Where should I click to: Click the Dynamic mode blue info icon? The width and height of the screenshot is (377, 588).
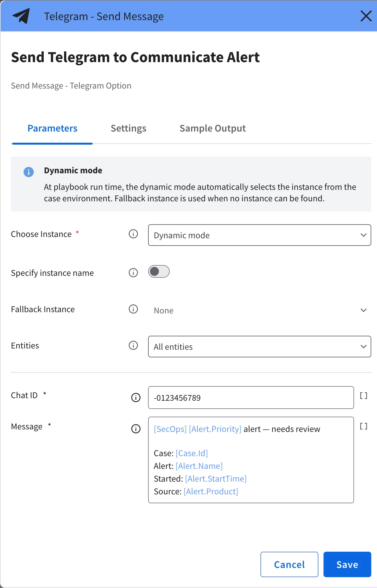(29, 172)
